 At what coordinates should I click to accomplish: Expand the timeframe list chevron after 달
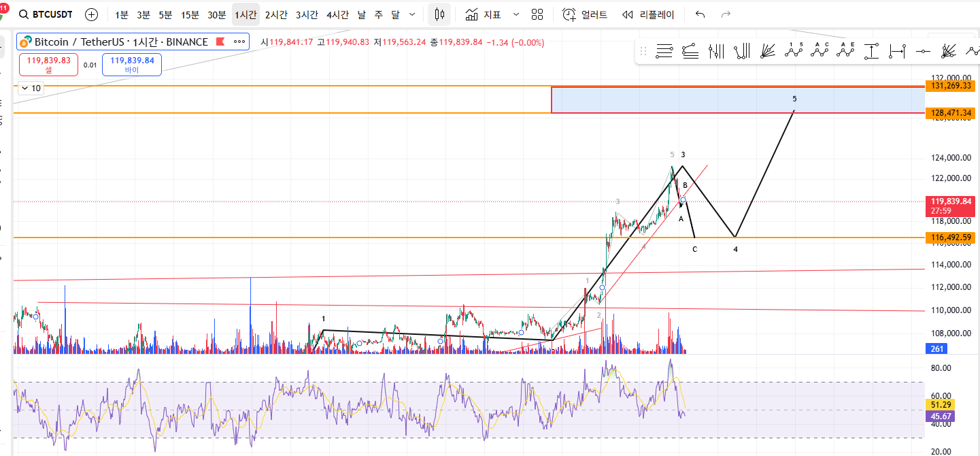pyautogui.click(x=411, y=14)
